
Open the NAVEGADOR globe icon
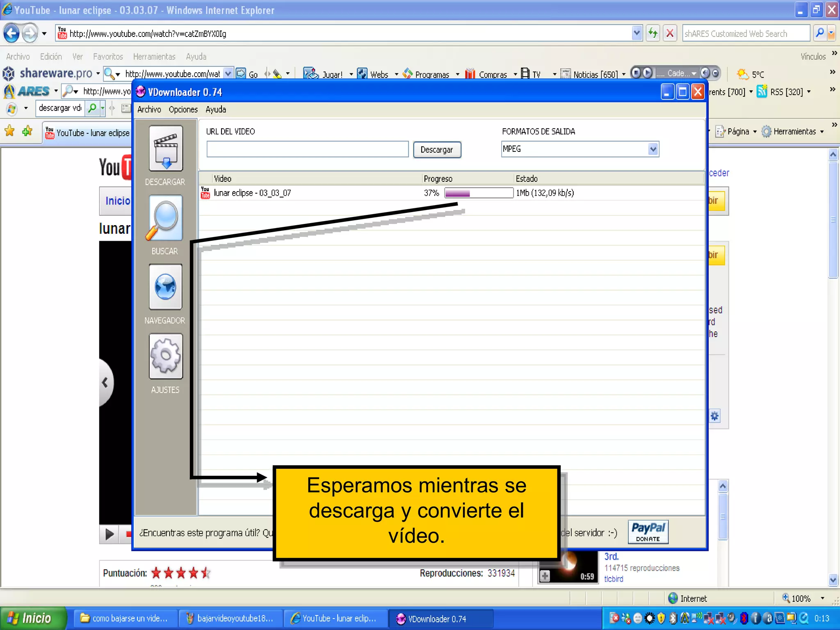(x=166, y=287)
